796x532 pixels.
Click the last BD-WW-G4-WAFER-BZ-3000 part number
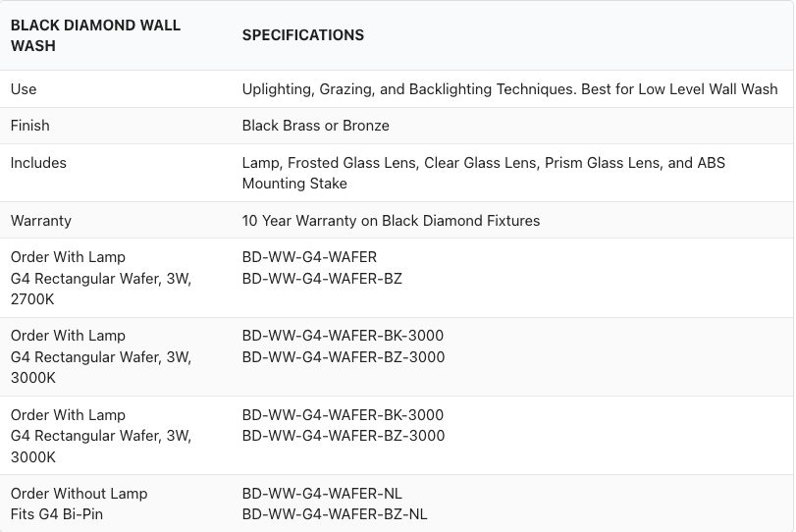[343, 436]
